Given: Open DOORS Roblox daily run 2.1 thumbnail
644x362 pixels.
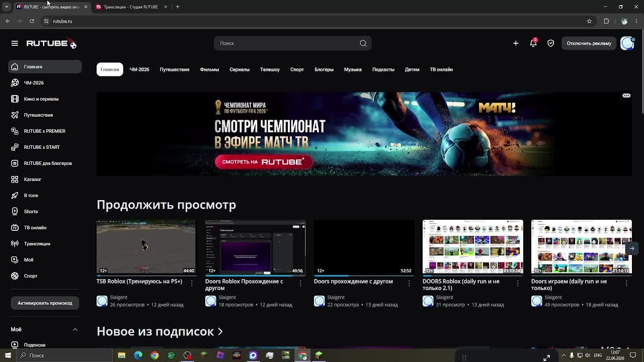Looking at the screenshot, I should (473, 247).
